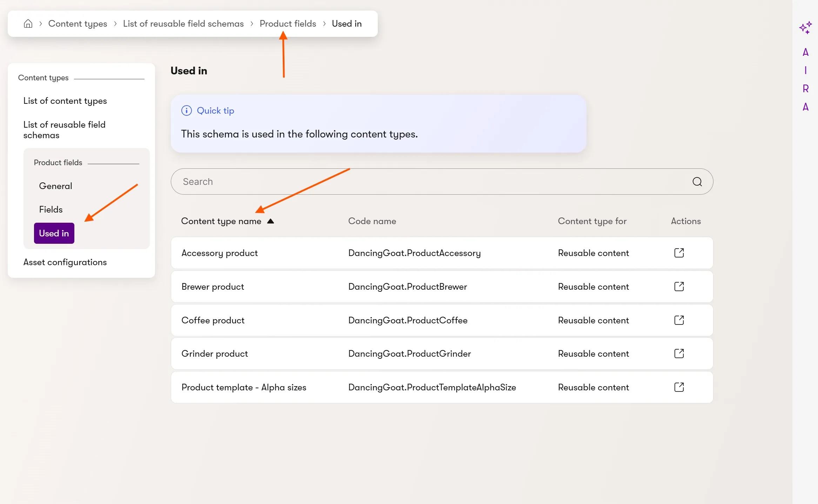This screenshot has height=504, width=818.
Task: Open Asset configurations menu item
Action: [65, 262]
